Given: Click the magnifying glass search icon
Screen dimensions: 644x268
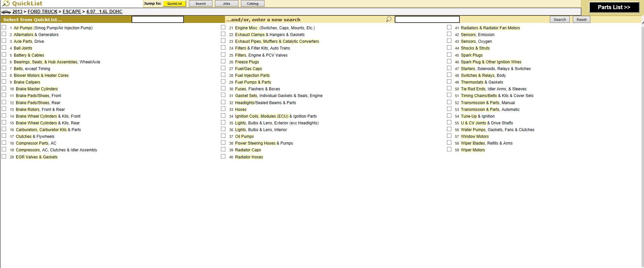Looking at the screenshot, I should click(x=389, y=19).
